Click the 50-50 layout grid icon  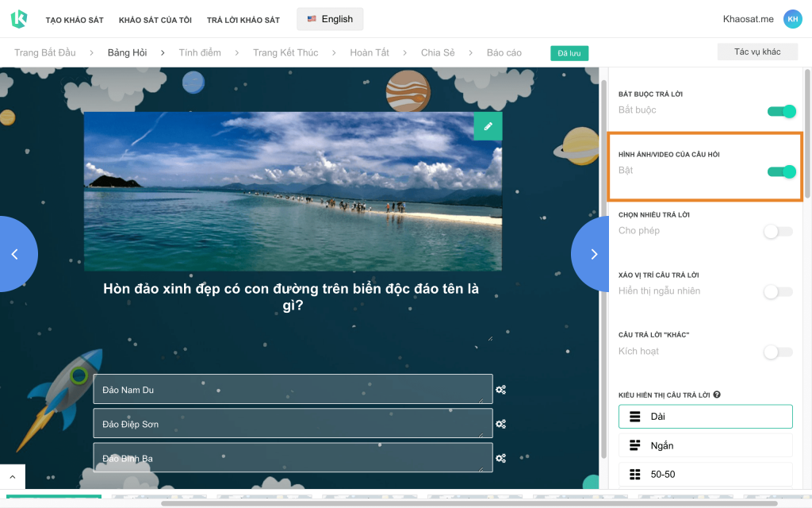coord(635,475)
